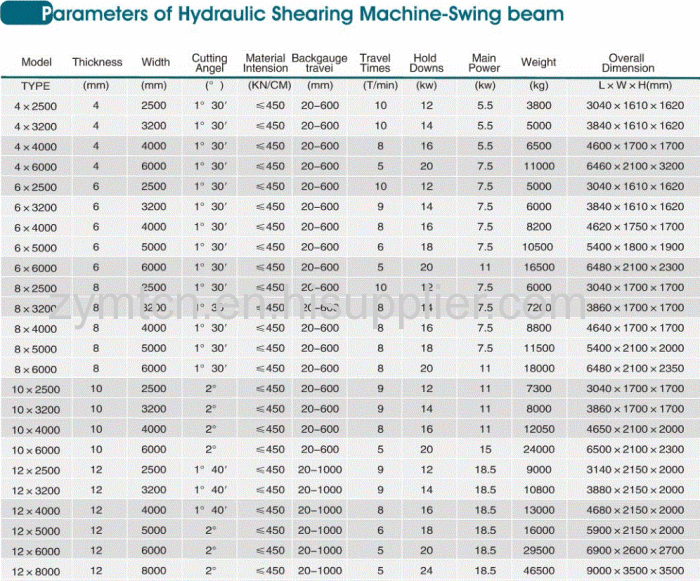
Task: Select the 'Thickness' column header
Action: click(x=97, y=62)
